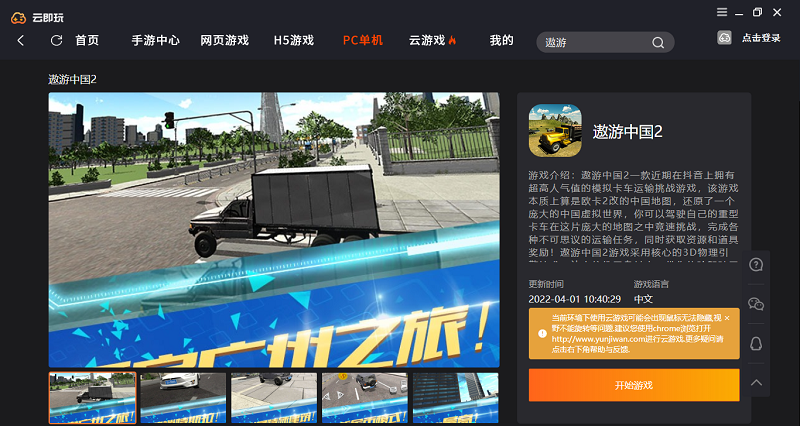Go back with the left arrow

coord(21,41)
